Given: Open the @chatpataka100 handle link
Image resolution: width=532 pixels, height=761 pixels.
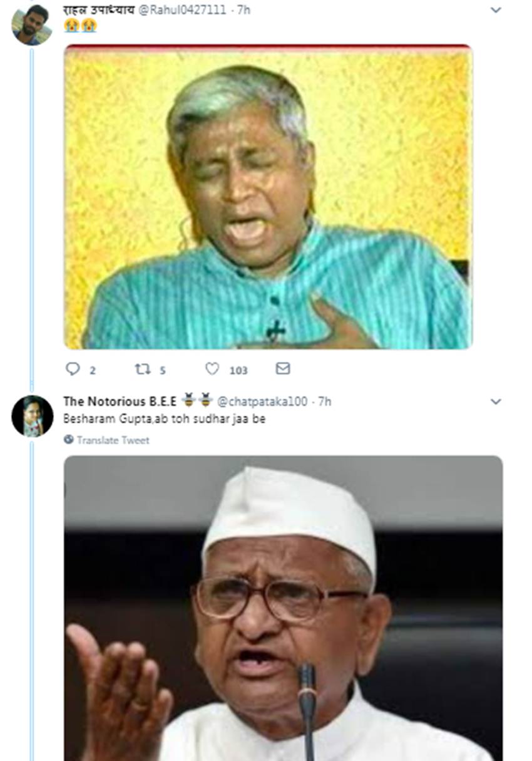Looking at the screenshot, I should [x=262, y=401].
